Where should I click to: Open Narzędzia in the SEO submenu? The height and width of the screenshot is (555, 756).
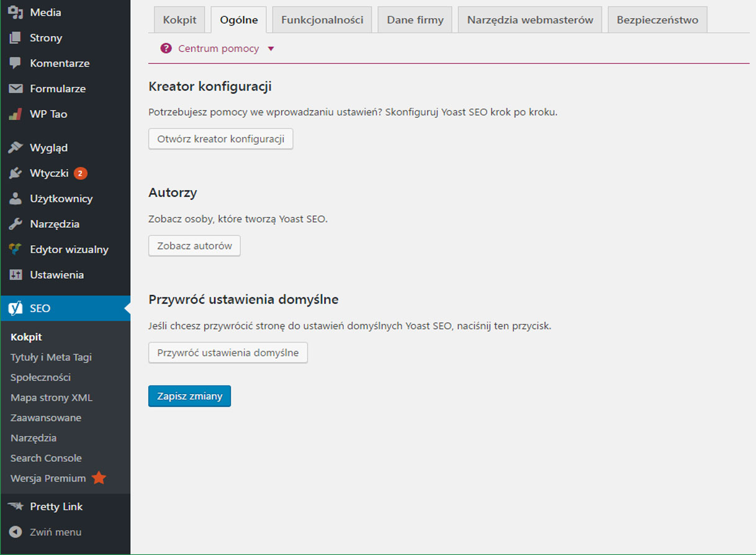(34, 438)
